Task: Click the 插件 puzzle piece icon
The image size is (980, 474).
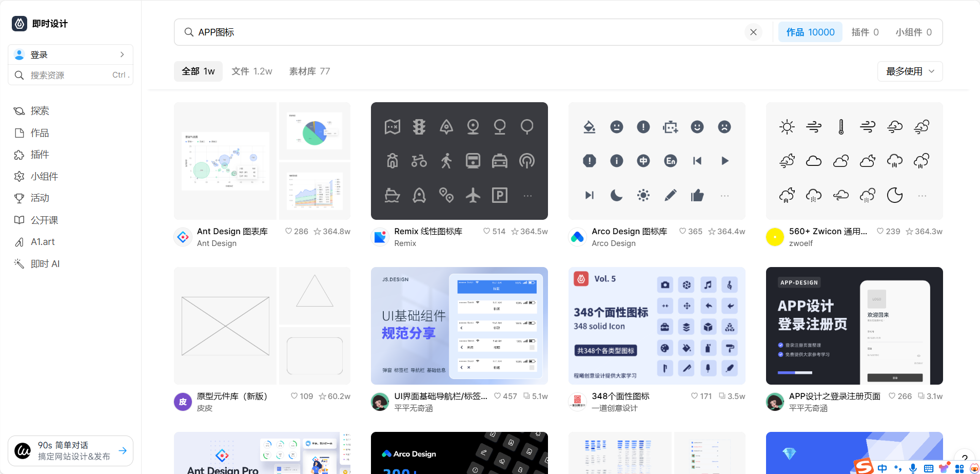Action: point(19,155)
